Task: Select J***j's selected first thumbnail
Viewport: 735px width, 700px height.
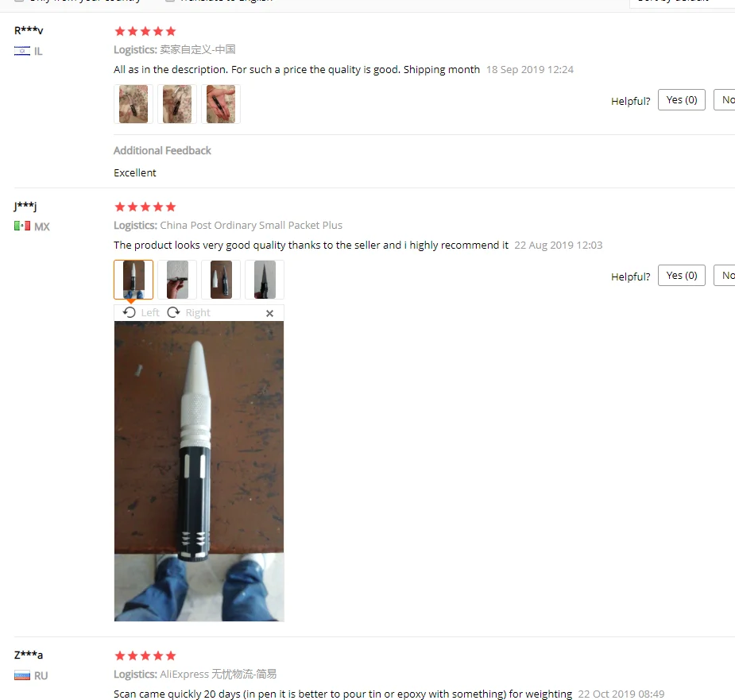Action: 133,280
